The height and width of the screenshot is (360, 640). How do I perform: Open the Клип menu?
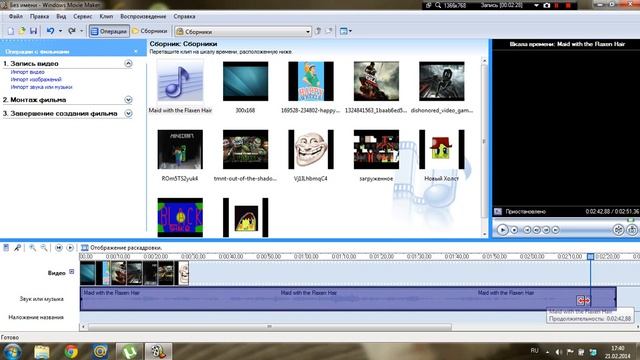pyautogui.click(x=106, y=16)
